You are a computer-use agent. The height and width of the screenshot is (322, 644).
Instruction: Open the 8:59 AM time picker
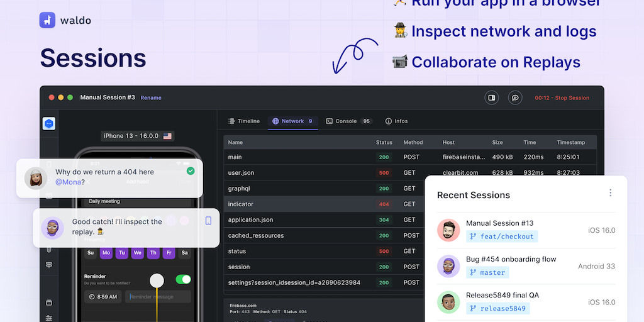point(103,297)
